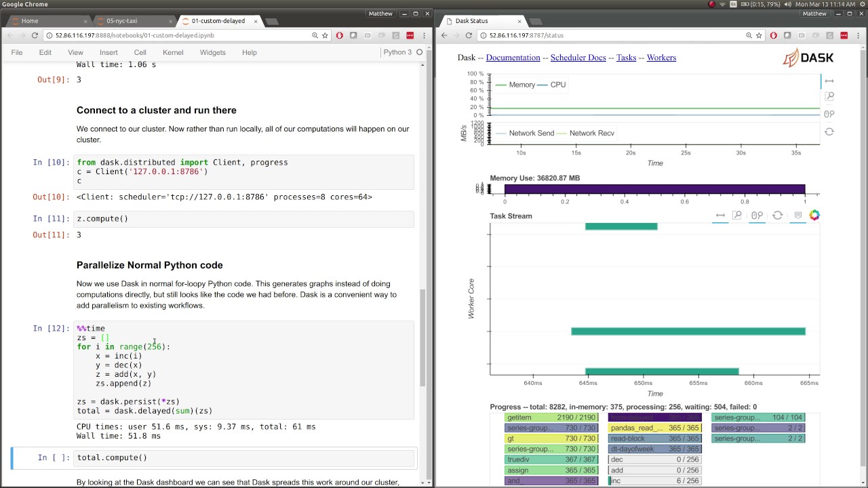
Task: Click the z.compute() code cell
Action: pyautogui.click(x=243, y=219)
